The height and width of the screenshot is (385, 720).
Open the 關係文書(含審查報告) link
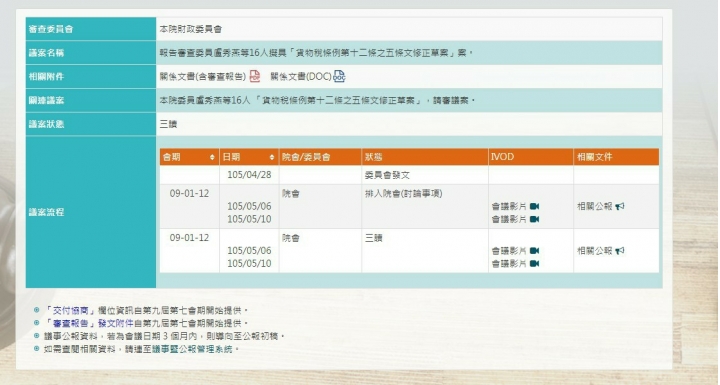click(203, 77)
